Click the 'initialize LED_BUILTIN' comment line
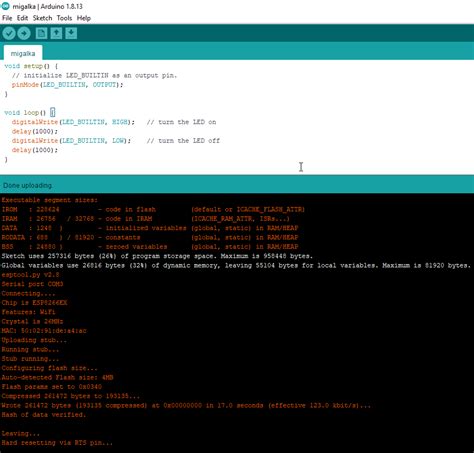Image resolution: width=474 pixels, height=453 pixels. (94, 75)
